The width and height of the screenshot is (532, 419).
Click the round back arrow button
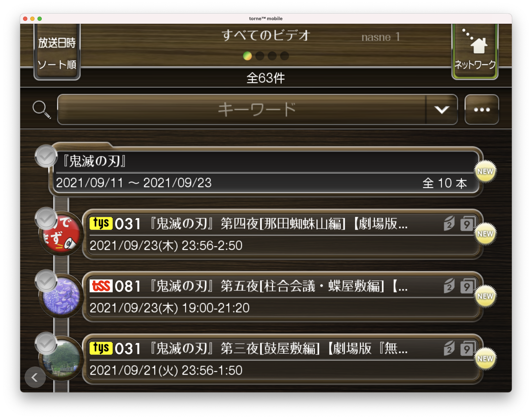[x=35, y=377]
